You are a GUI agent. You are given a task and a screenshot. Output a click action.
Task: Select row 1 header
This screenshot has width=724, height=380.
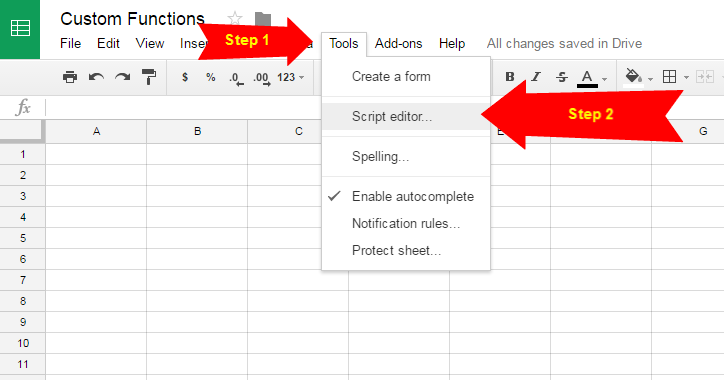click(x=23, y=154)
